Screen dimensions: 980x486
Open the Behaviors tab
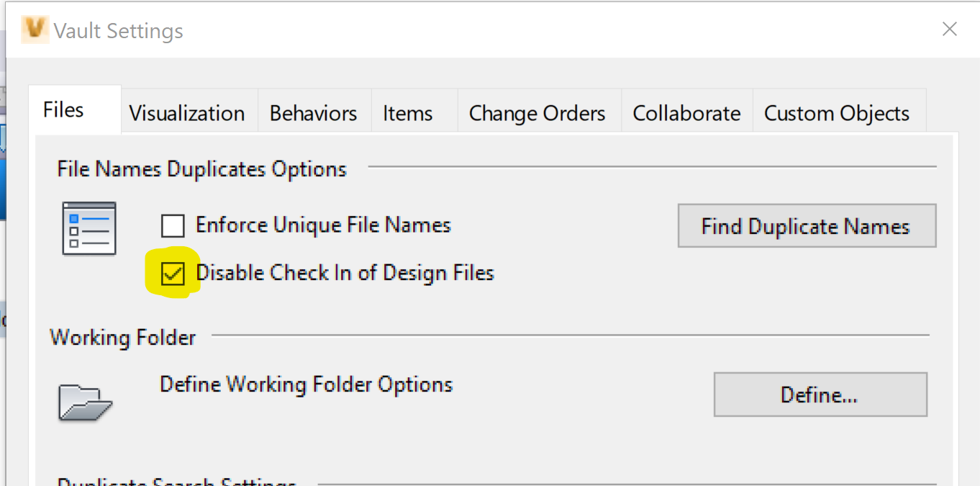tap(312, 112)
